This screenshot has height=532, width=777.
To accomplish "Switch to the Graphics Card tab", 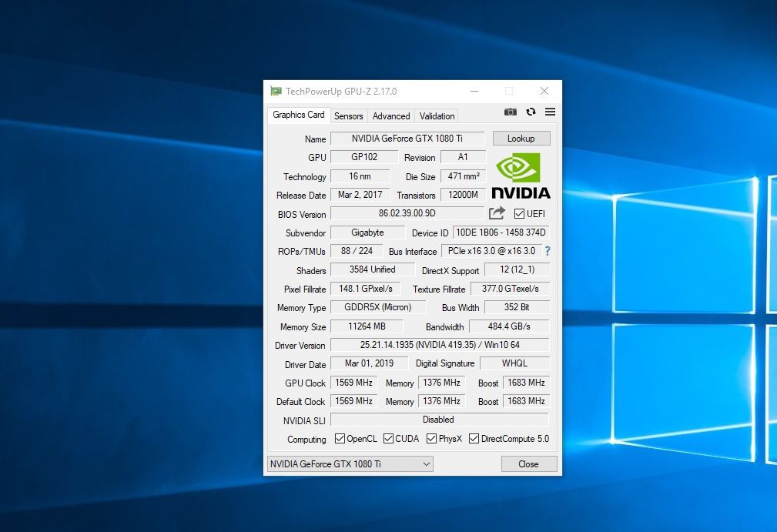I will click(x=298, y=115).
